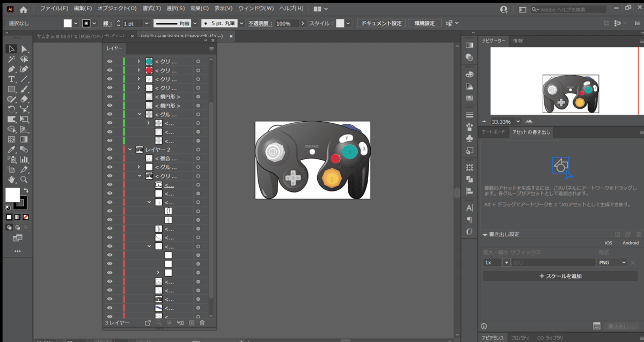Switch to the アートボード tab
Image resolution: width=644 pixels, height=342 pixels.
pos(493,132)
